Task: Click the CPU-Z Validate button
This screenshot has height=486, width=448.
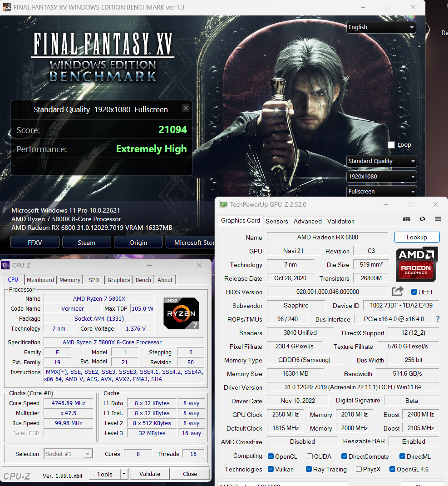Action: click(x=150, y=474)
